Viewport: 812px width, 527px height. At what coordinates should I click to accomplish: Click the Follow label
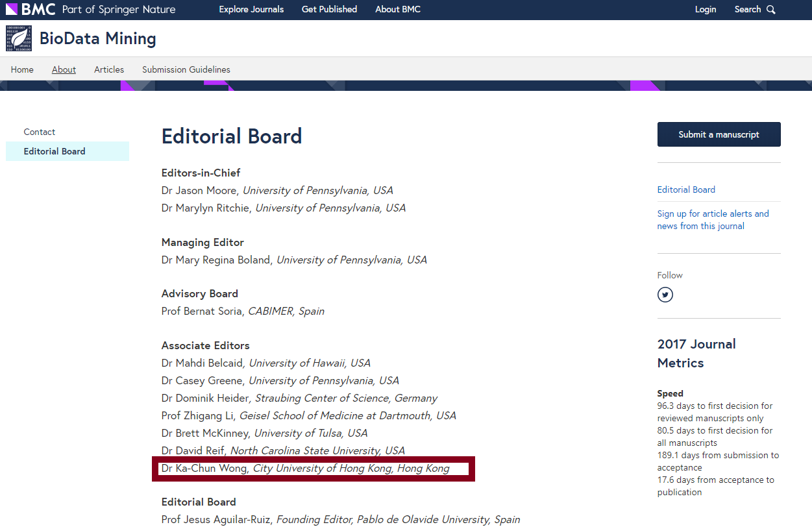coord(670,275)
